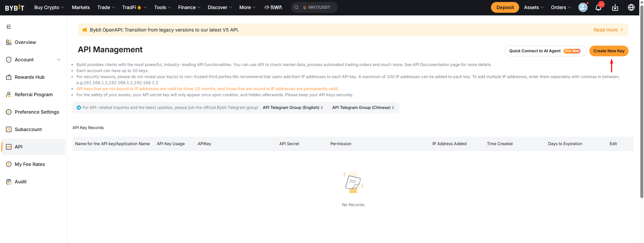644x243 pixels.
Task: Click the Account shield icon
Action: click(x=9, y=60)
